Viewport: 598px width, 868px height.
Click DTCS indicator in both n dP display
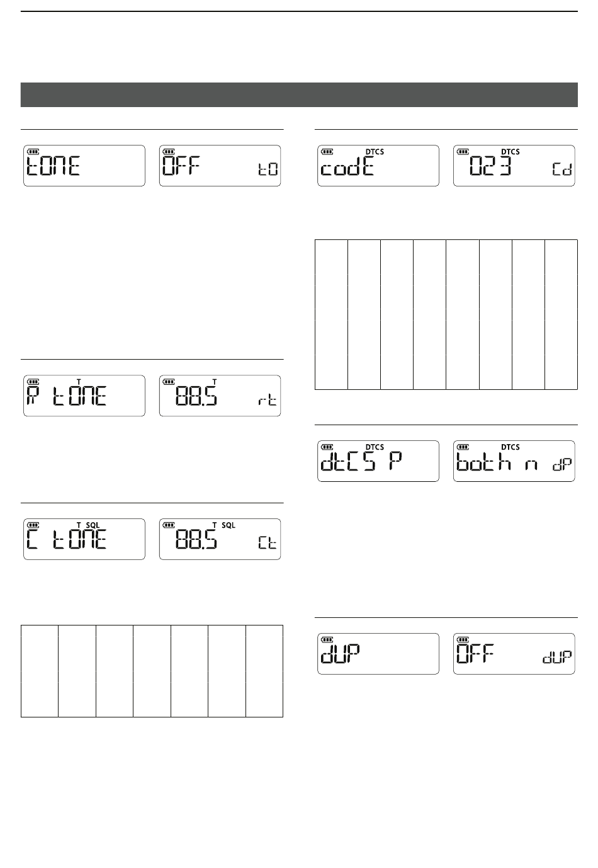click(x=511, y=447)
